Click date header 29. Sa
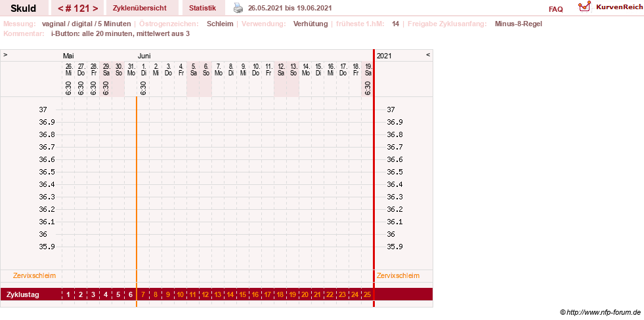The height and width of the screenshot is (320, 644). coord(106,70)
